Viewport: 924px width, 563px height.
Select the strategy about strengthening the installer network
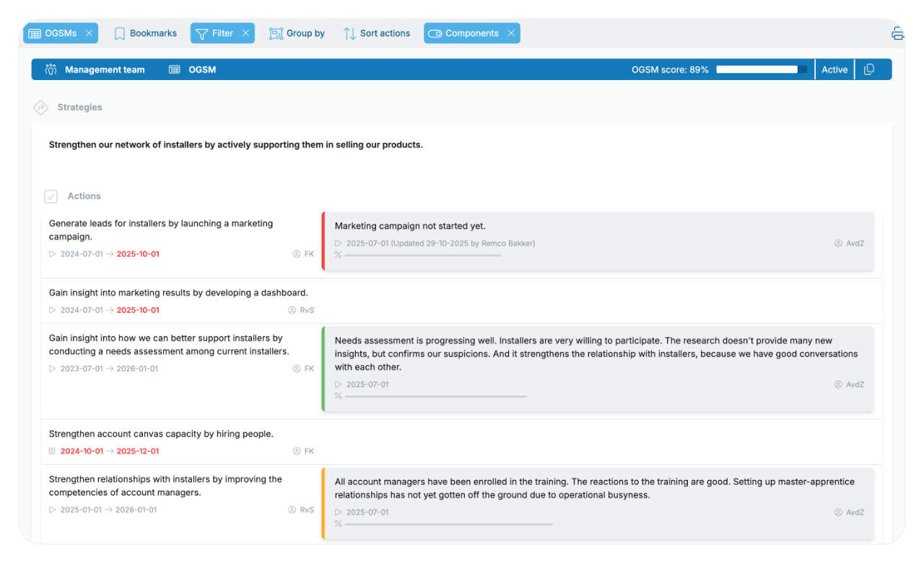pos(236,144)
